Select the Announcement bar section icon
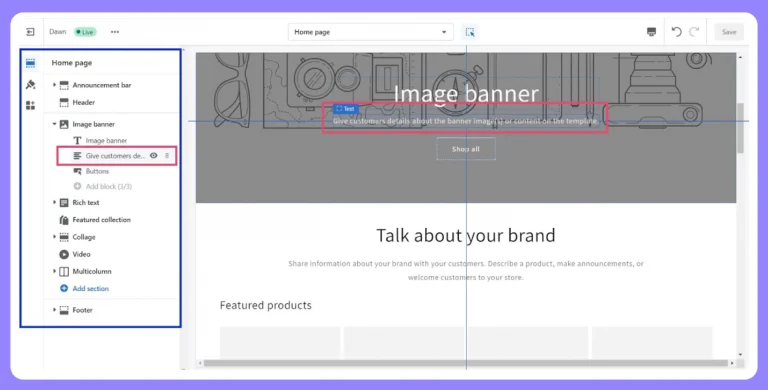The width and height of the screenshot is (768, 390). [64, 85]
